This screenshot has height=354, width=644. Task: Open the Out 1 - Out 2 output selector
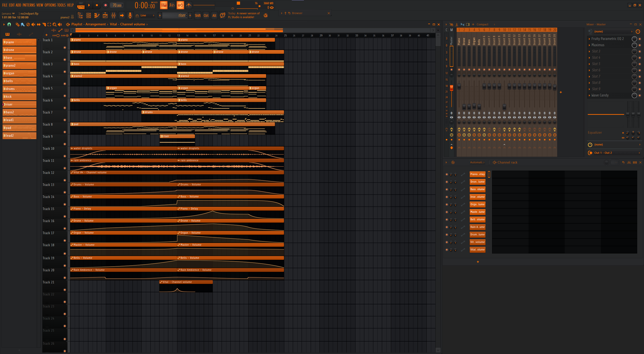coord(614,153)
